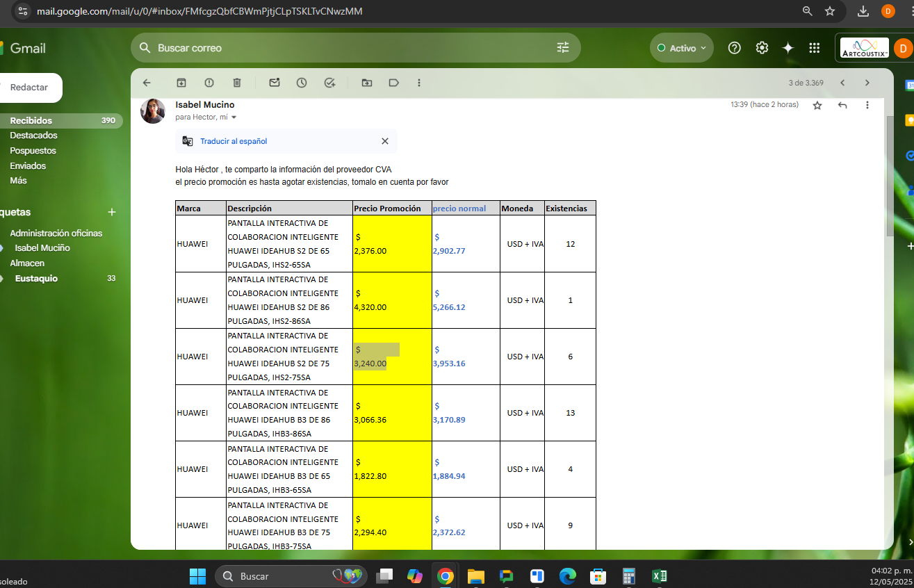Image resolution: width=914 pixels, height=588 pixels.
Task: Show recipient details dropdown arrow
Action: pyautogui.click(x=234, y=117)
